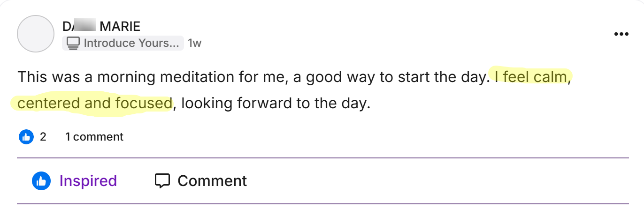644x209 pixels.
Task: Click the Comment speech bubble icon
Action: (x=162, y=181)
